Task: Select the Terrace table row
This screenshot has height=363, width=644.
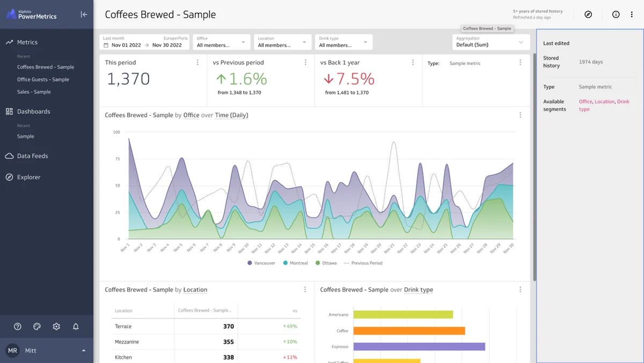Action: click(x=206, y=326)
